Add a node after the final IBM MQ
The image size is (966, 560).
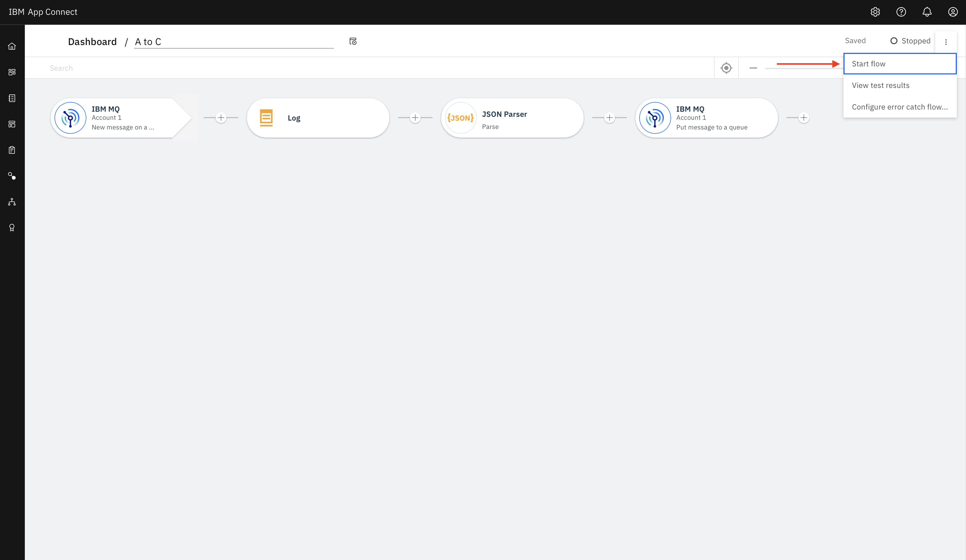[804, 118]
